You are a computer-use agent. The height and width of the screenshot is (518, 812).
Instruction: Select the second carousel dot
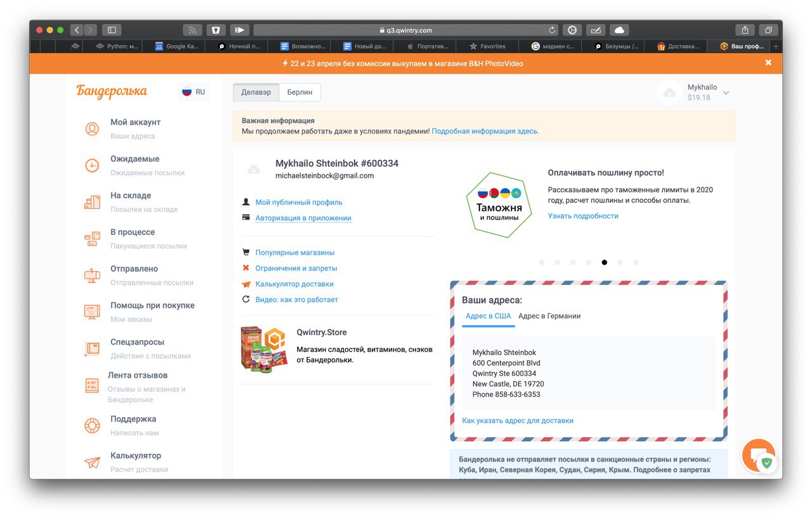pos(557,262)
